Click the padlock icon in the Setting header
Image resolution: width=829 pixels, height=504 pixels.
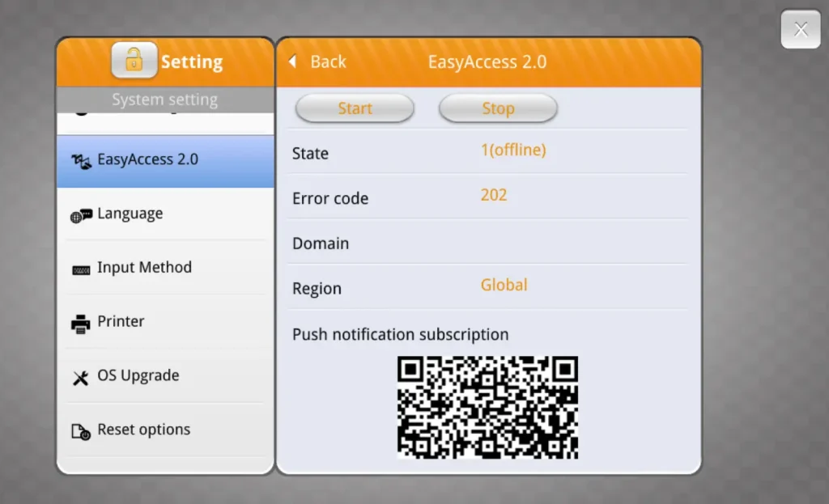click(x=133, y=59)
